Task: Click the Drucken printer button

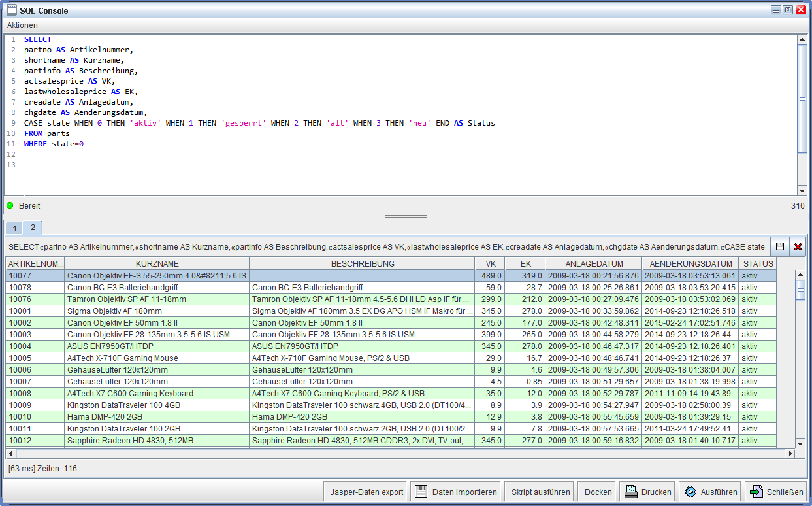Action: click(647, 492)
